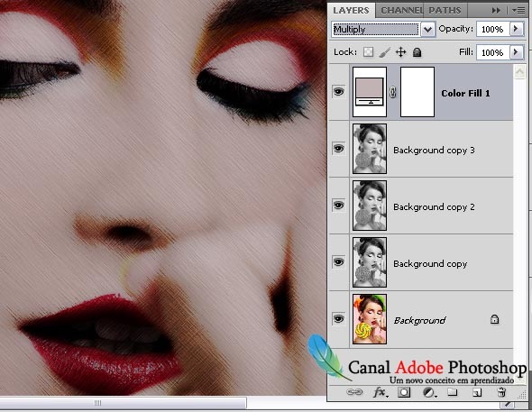Toggle lock image pixels brush
This screenshot has width=532, height=412.
[384, 52]
